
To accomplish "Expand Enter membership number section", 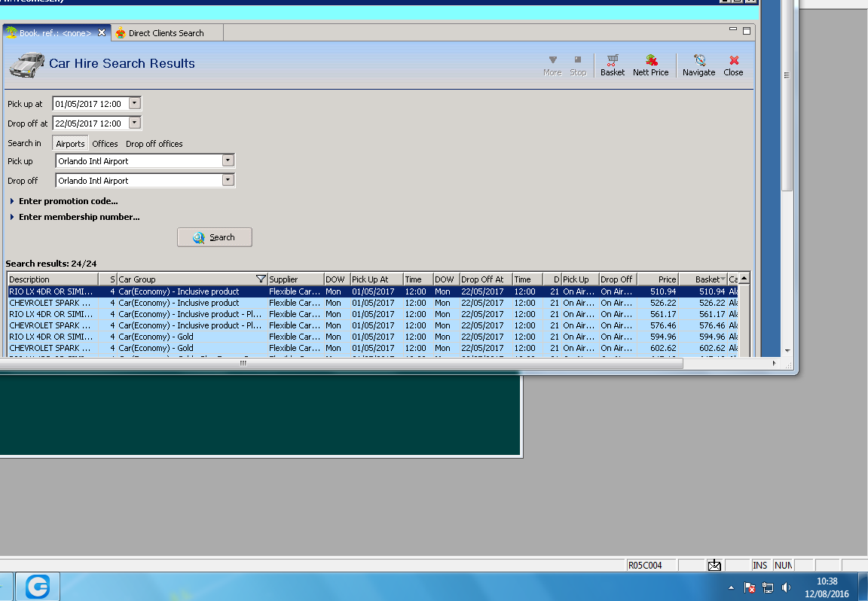I will click(78, 217).
